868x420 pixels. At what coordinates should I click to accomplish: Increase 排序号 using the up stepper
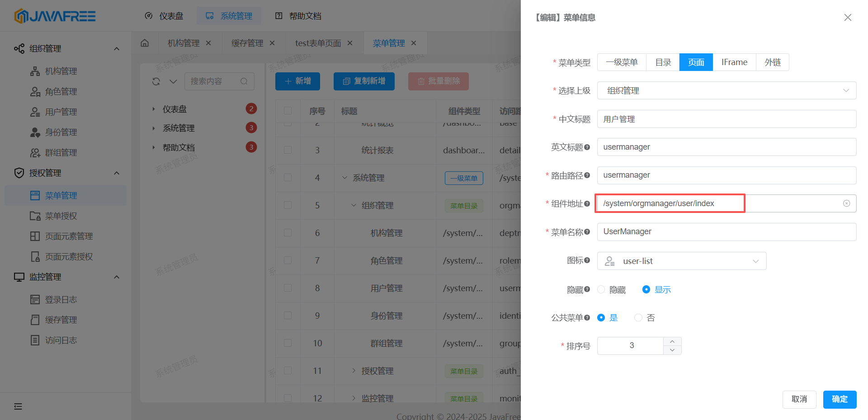tap(672, 341)
